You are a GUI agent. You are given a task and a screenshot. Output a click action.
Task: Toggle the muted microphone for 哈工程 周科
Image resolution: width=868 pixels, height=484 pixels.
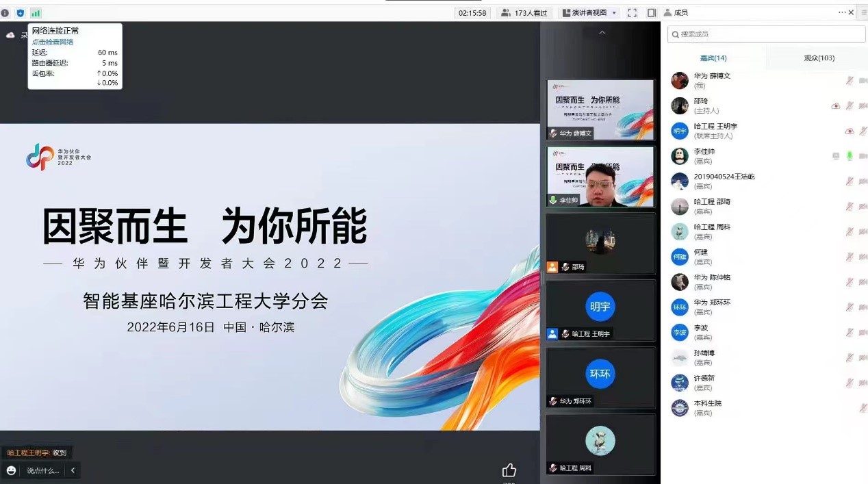850,231
